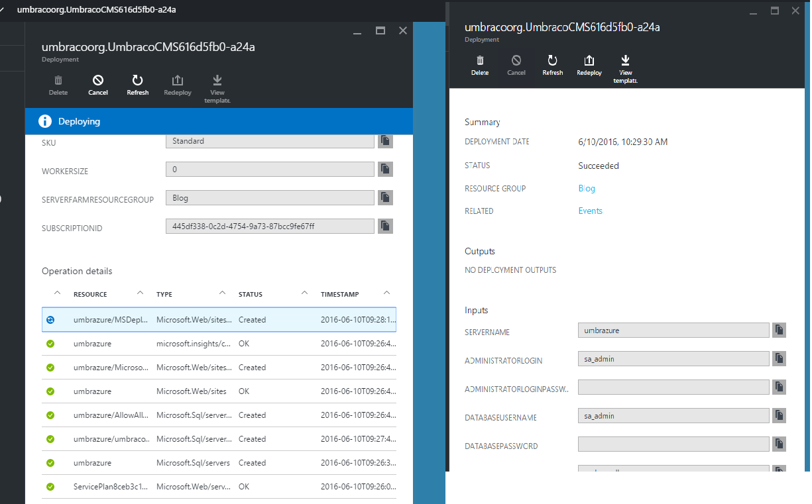This screenshot has width=812, height=504.
Task: Sort operations by TYPE column
Action: pos(164,294)
